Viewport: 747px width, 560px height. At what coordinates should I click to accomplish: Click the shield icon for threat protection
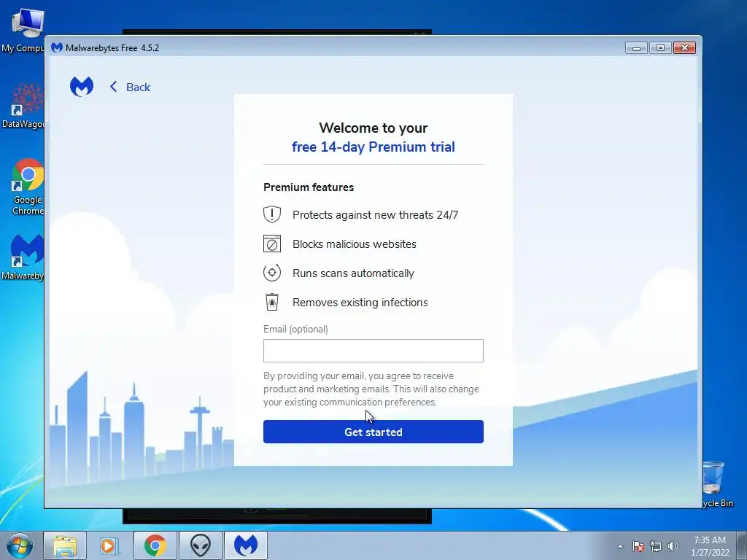[x=272, y=214]
